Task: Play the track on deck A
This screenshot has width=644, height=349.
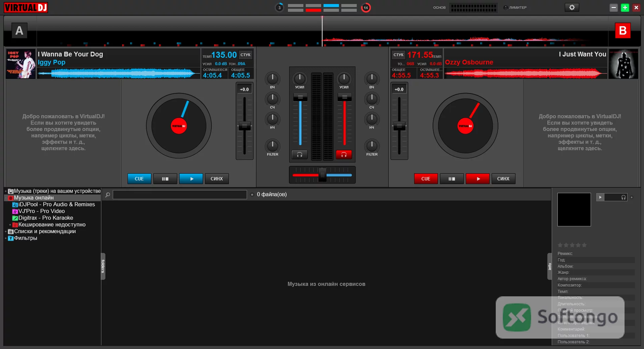Action: pos(191,179)
